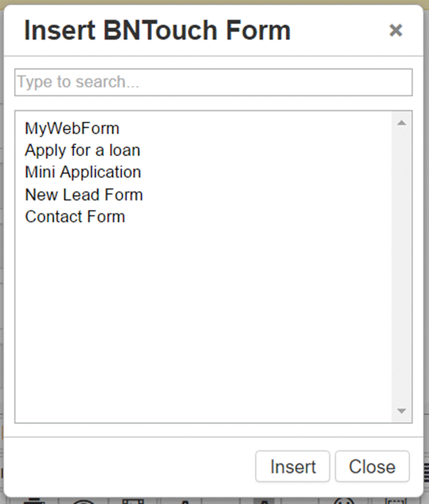
Task: Click the highlighted toolbar button below dialog
Action: pyautogui.click(x=264, y=501)
